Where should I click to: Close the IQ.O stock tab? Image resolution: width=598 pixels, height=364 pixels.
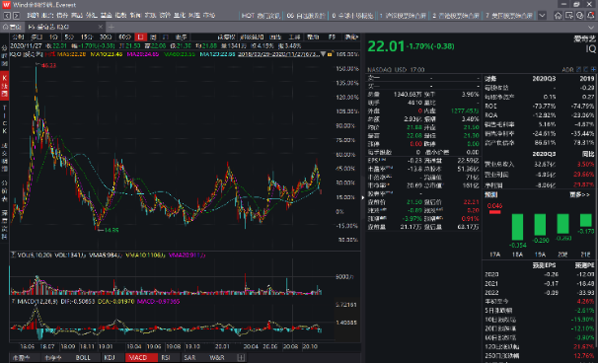(101, 27)
